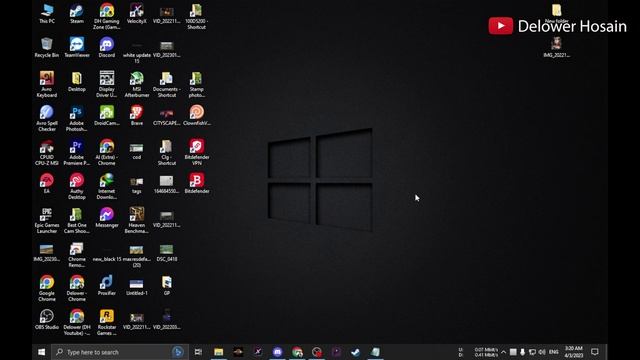Viewport: 640px width, 360px height.
Task: Select the Avro Spell Checker icon
Action: click(47, 118)
